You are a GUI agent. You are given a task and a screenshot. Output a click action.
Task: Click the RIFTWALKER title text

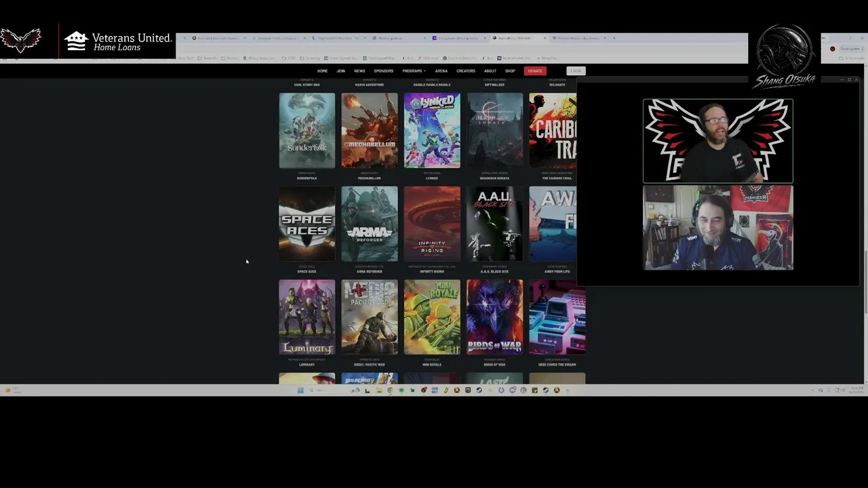click(494, 85)
